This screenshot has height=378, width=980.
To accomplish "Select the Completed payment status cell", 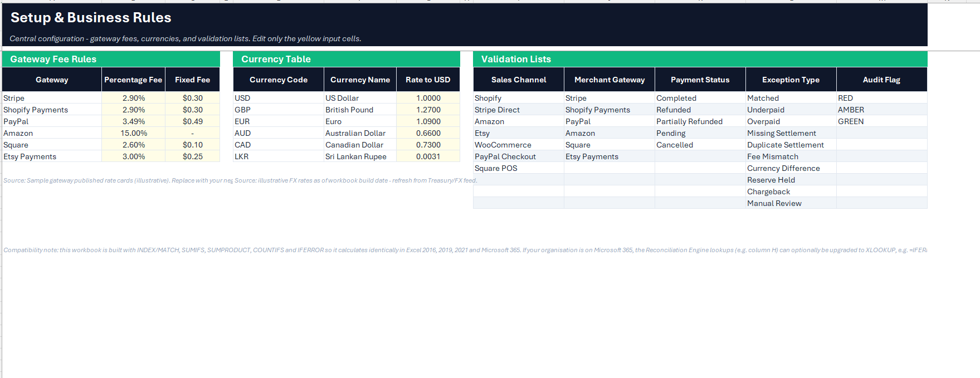I will 700,98.
